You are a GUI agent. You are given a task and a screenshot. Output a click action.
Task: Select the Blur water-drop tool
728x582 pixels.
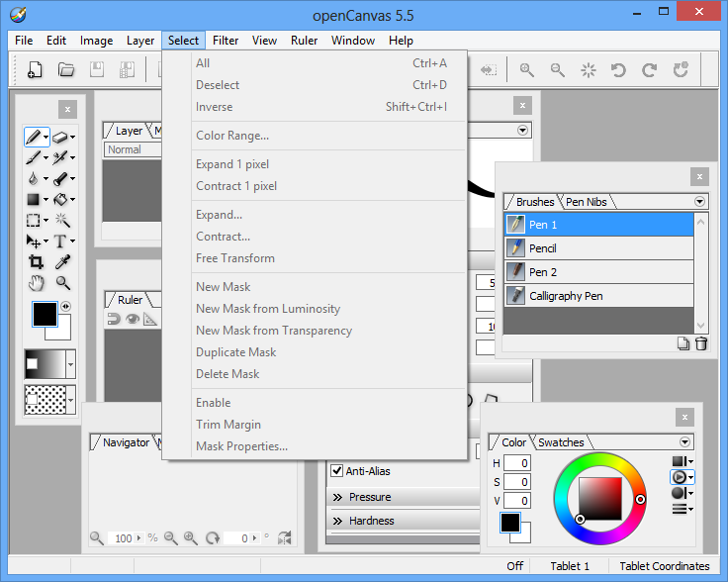(33, 178)
